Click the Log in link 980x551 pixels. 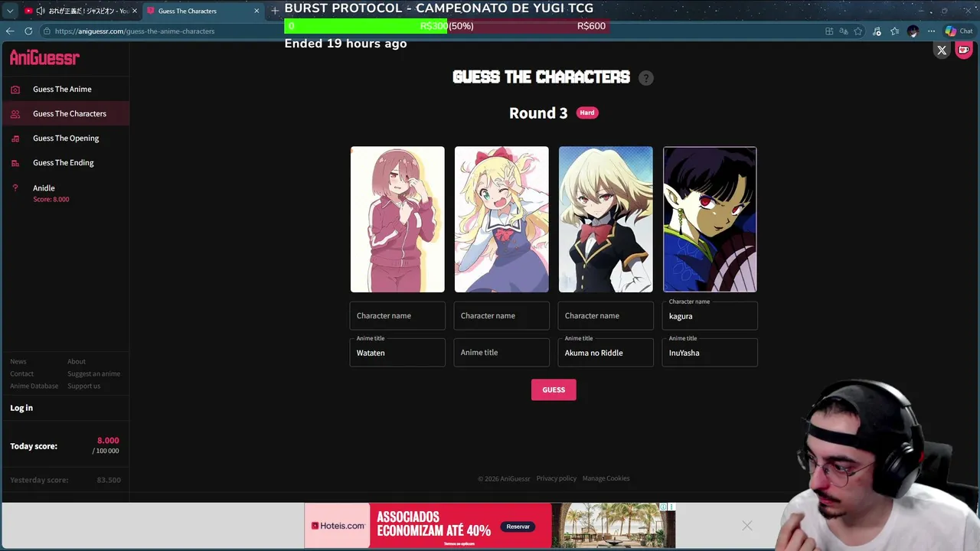click(x=21, y=408)
